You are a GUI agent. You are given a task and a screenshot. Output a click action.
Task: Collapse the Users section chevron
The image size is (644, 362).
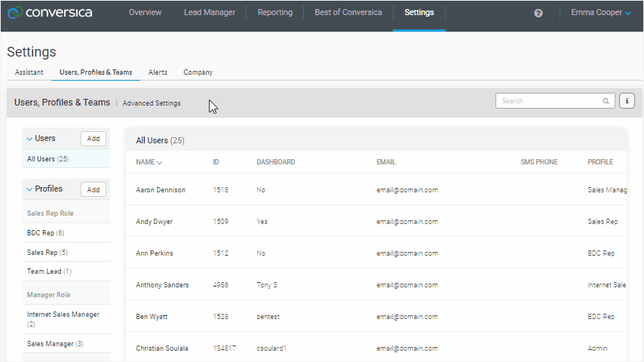pos(29,139)
